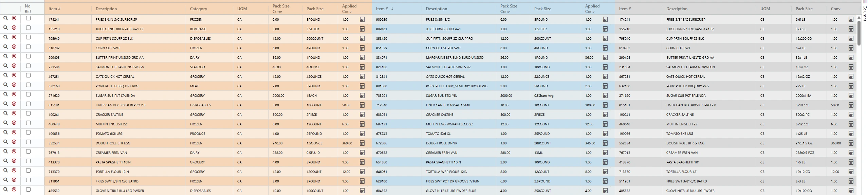Open search for item 174241 row
Image resolution: width=868 pixels, height=195 pixels.
coord(5,18)
